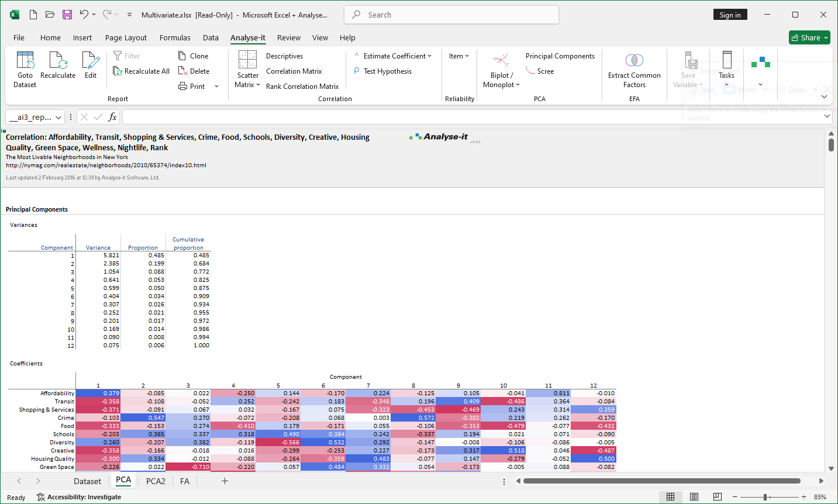Expand the Name Box dropdown

coord(58,117)
